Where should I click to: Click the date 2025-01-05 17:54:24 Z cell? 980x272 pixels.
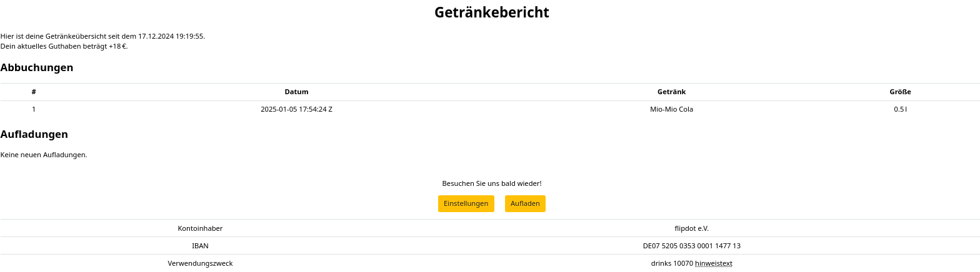click(x=296, y=109)
